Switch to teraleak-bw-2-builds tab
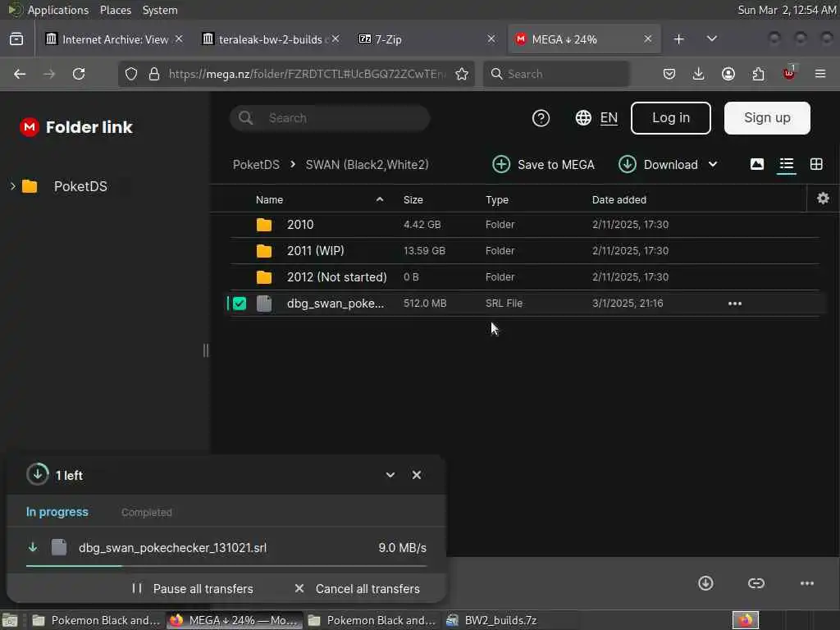The image size is (840, 630). (x=270, y=39)
